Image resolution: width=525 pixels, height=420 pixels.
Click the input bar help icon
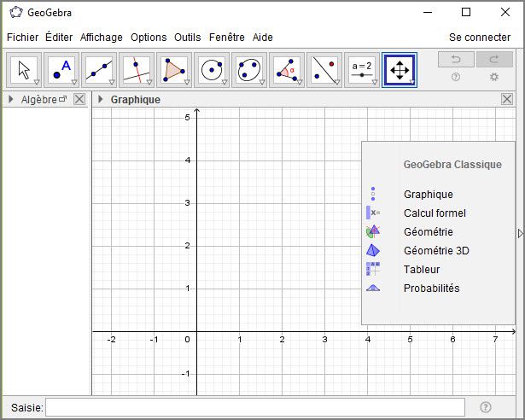pyautogui.click(x=486, y=407)
